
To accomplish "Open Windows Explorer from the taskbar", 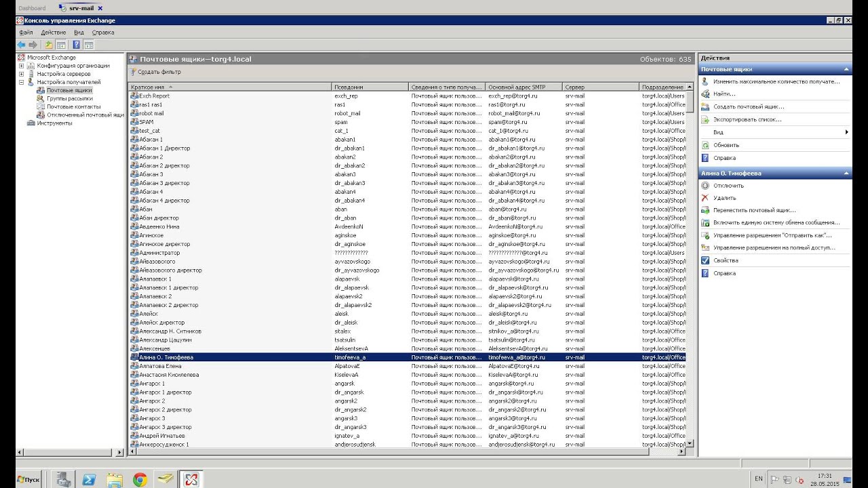I will [115, 479].
